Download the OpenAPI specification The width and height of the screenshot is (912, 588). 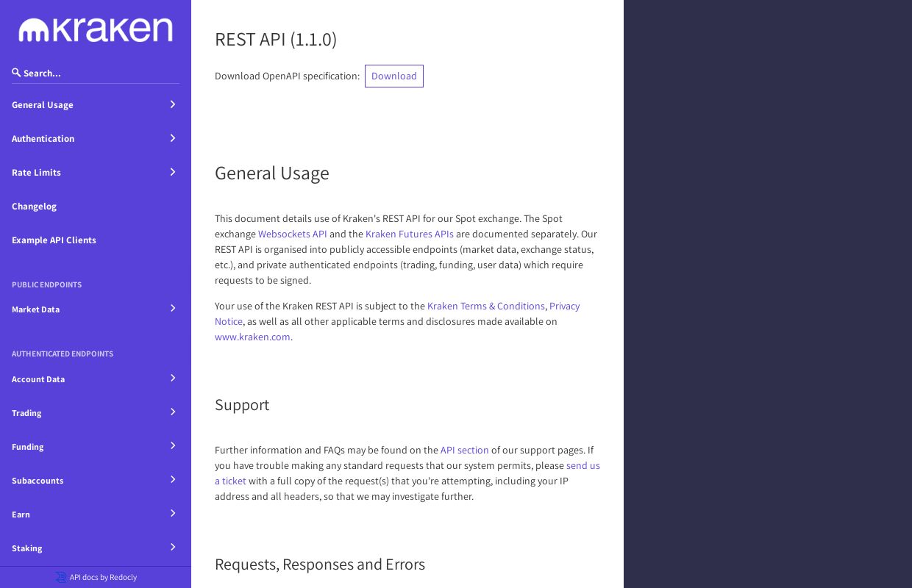pyautogui.click(x=394, y=76)
